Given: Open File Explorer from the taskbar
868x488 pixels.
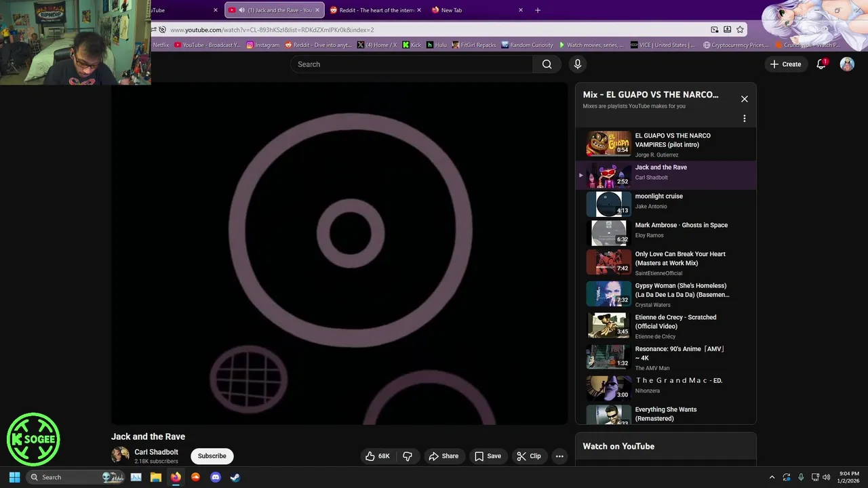Looking at the screenshot, I should [155, 477].
